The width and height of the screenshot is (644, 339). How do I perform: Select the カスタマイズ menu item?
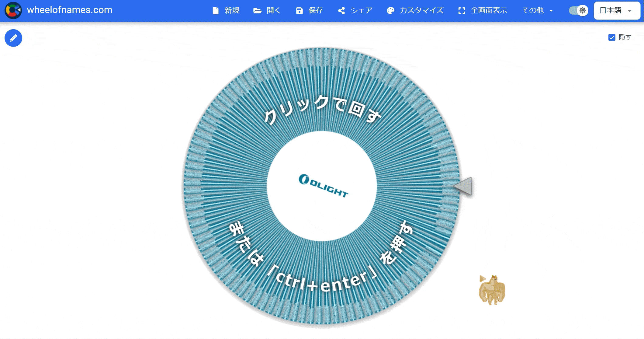click(421, 11)
